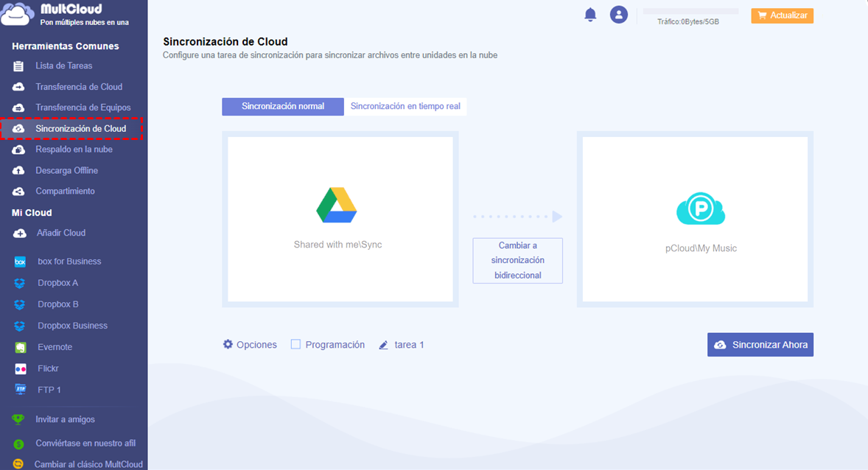Select the pCloud destination logo
Viewport: 868px width, 470px height.
pyautogui.click(x=700, y=208)
